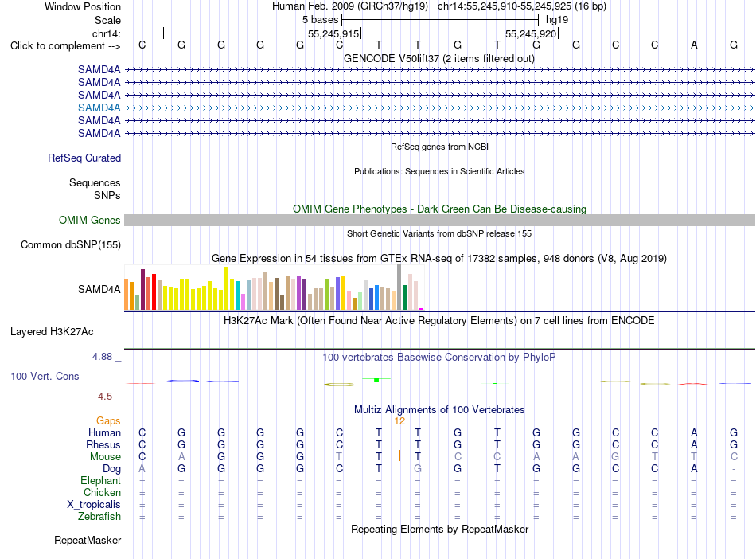Click the Common dbSNP(155) label
756x559 pixels.
pos(70,245)
